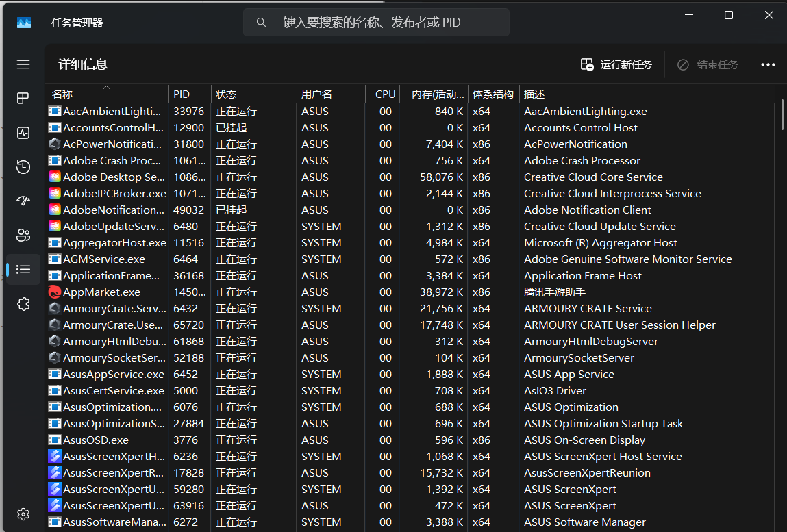Image resolution: width=787 pixels, height=532 pixels.
Task: Open the Performance page icon
Action: tap(23, 133)
